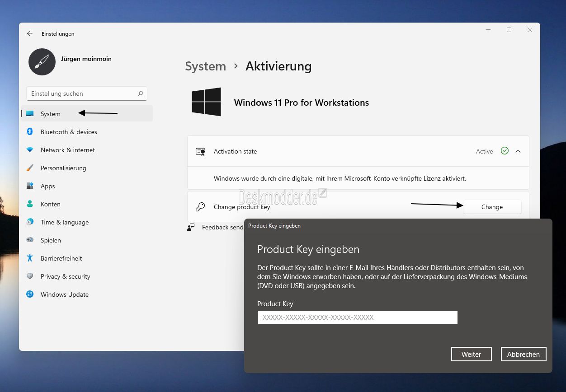Open Network & internet settings
This screenshot has height=392, width=566.
coord(87,150)
